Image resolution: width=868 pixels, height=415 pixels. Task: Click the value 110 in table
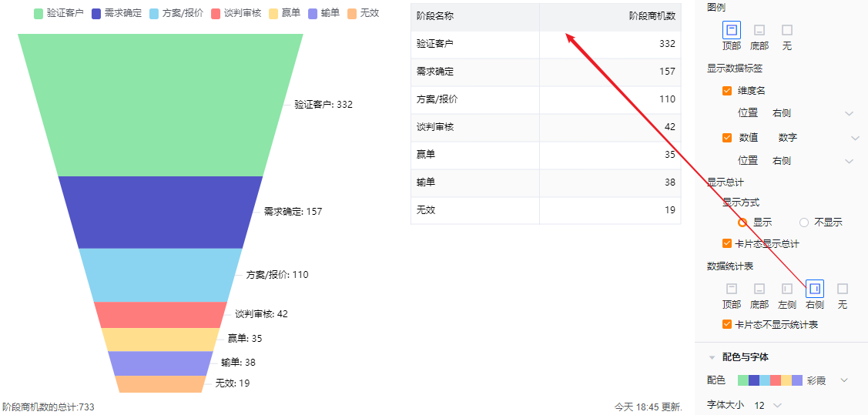667,99
